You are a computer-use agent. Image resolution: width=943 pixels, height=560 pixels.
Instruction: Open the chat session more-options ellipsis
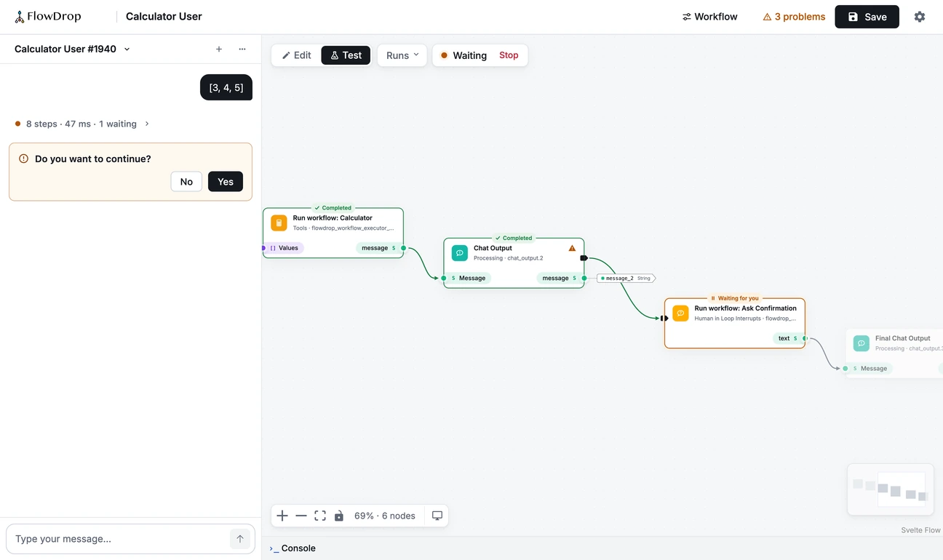click(242, 49)
